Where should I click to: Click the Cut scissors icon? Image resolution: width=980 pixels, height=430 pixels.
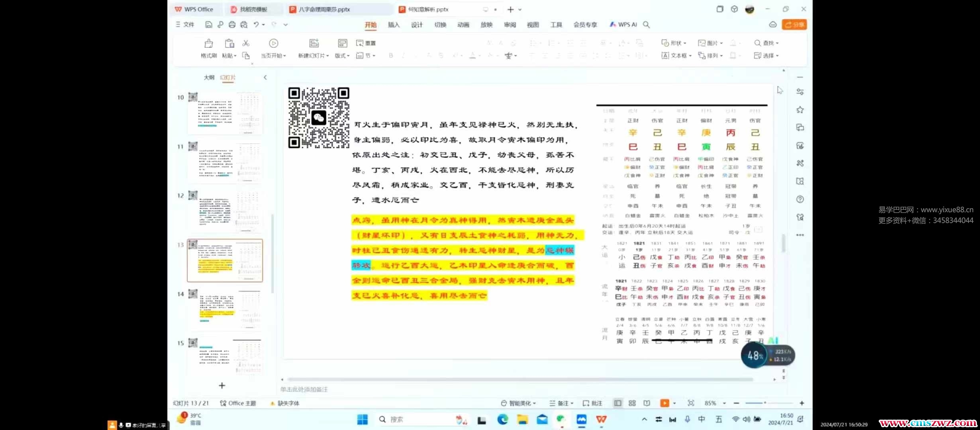pyautogui.click(x=246, y=43)
